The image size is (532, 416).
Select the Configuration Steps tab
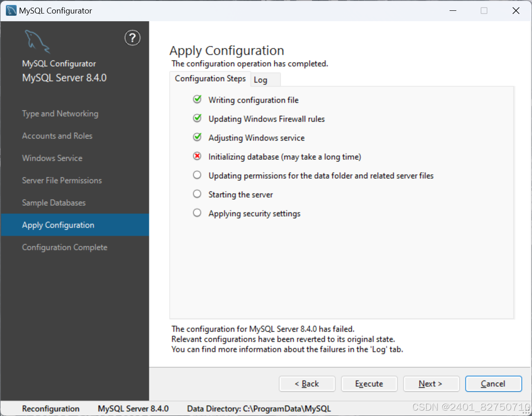(x=210, y=79)
